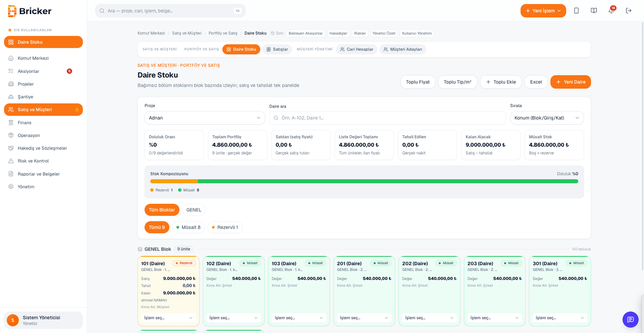
Task: Click the Komut Merkezi home icon
Action: [11, 58]
